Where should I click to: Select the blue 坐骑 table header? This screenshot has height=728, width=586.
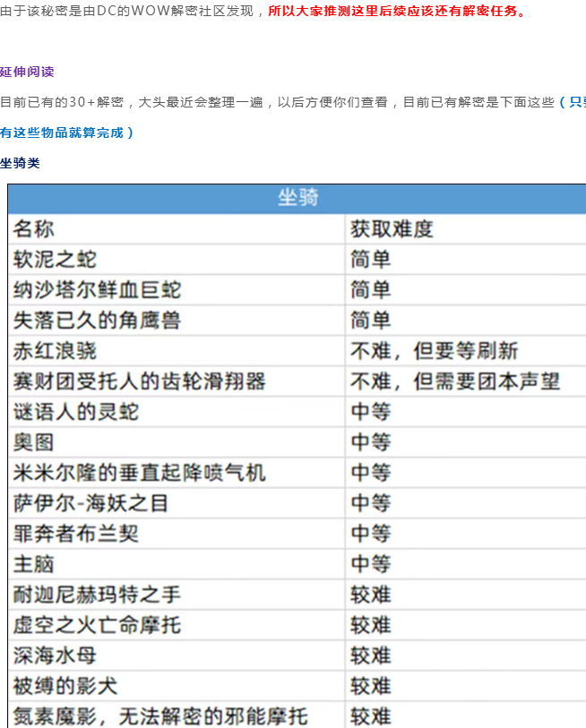point(297,198)
